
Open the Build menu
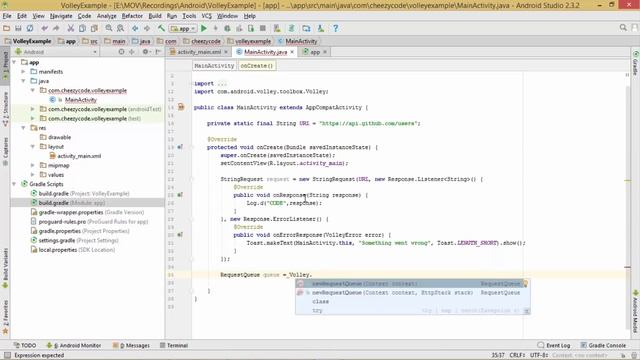(x=155, y=16)
